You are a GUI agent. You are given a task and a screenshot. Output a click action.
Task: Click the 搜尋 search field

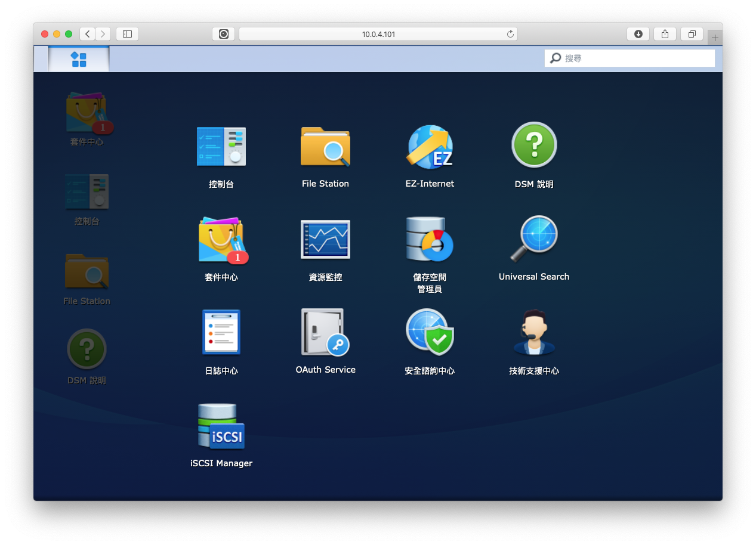point(630,58)
